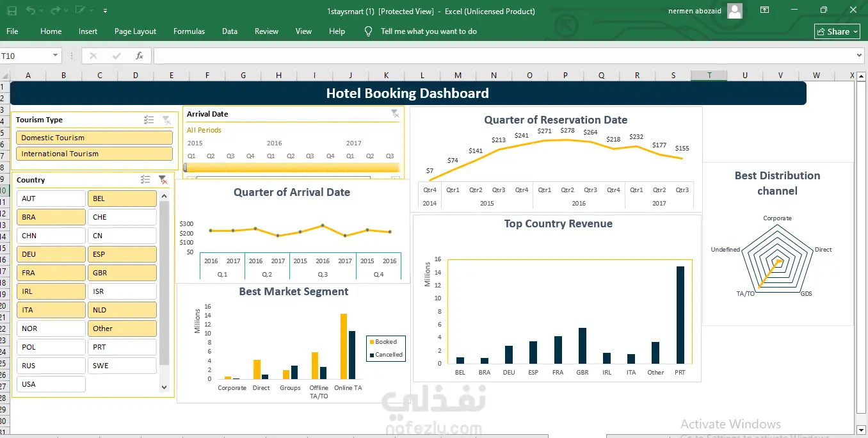Toggle the DEU country slicer item

(51, 254)
